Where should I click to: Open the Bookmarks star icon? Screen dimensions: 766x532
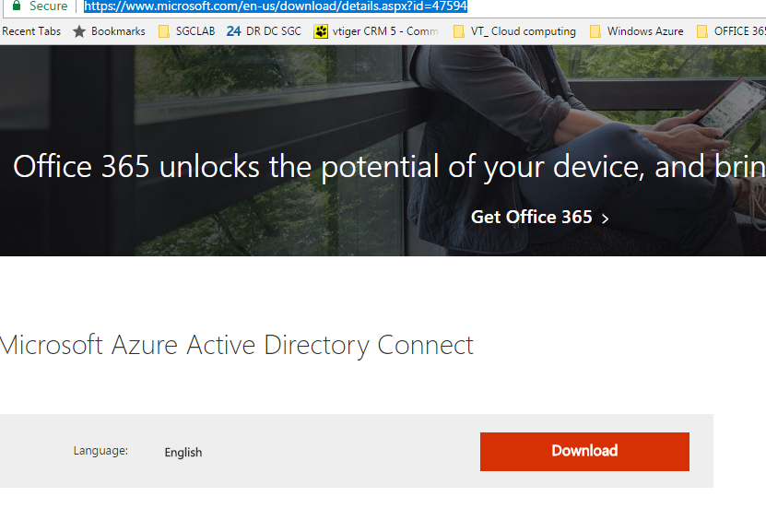point(79,31)
